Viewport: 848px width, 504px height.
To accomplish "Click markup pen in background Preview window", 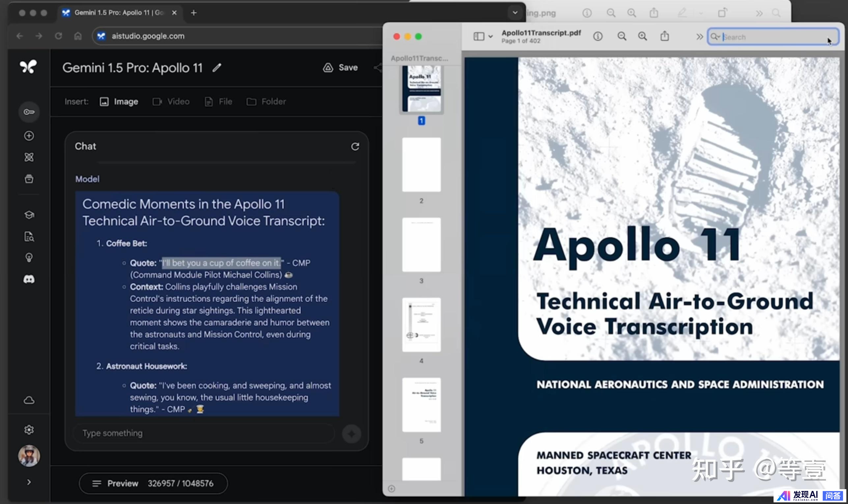I will point(682,13).
